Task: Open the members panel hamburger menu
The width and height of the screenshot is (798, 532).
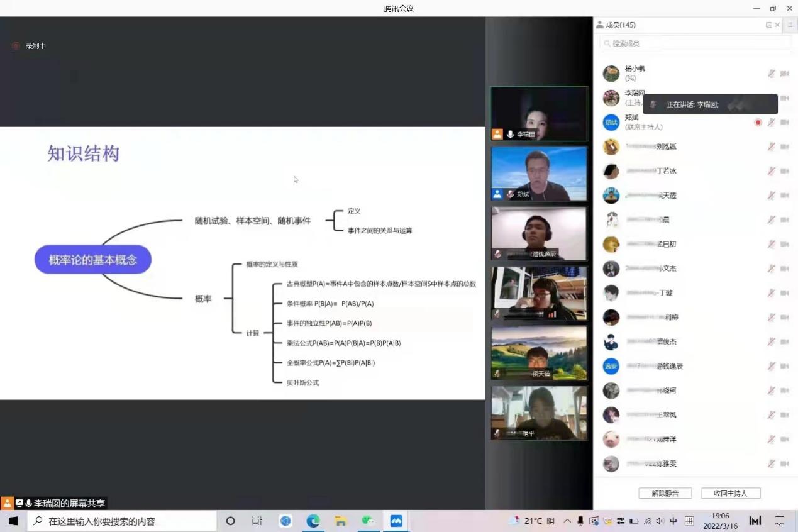Action: pyautogui.click(x=790, y=25)
